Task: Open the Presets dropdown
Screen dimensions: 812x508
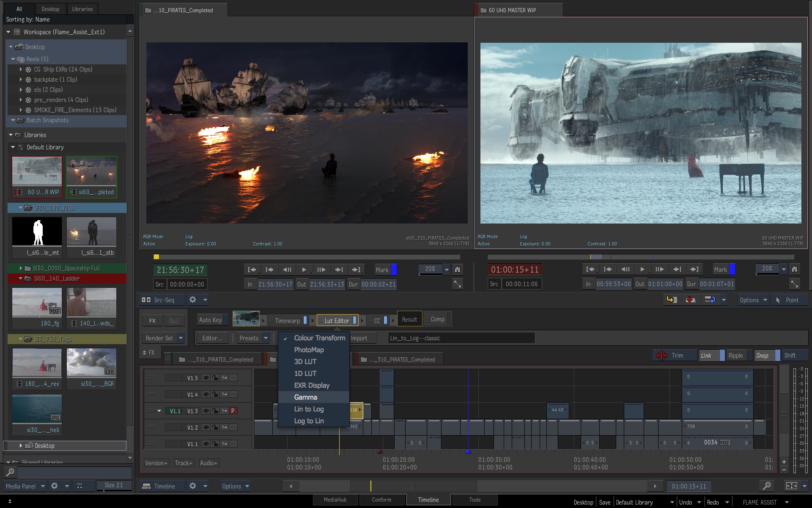Action: coord(253,338)
